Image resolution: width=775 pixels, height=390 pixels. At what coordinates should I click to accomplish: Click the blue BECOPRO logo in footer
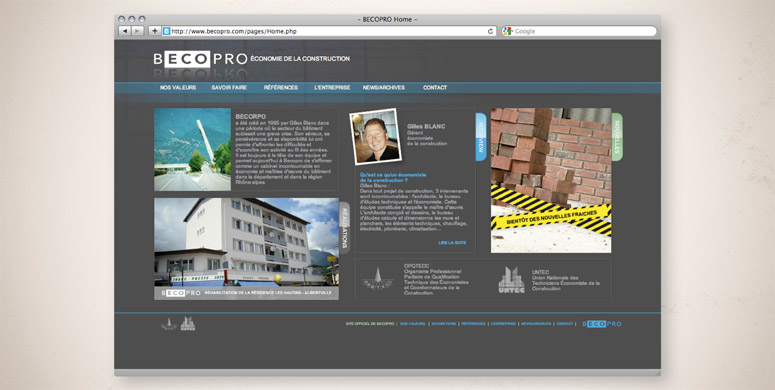602,324
